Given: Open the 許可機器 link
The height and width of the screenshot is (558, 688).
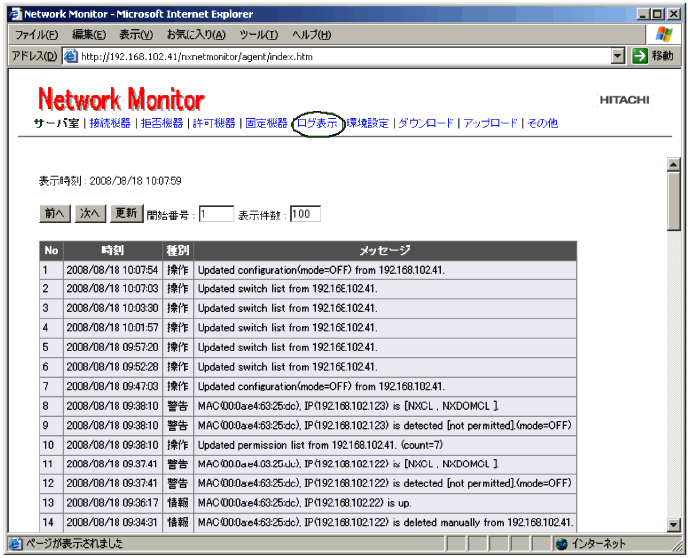Looking at the screenshot, I should [214, 123].
